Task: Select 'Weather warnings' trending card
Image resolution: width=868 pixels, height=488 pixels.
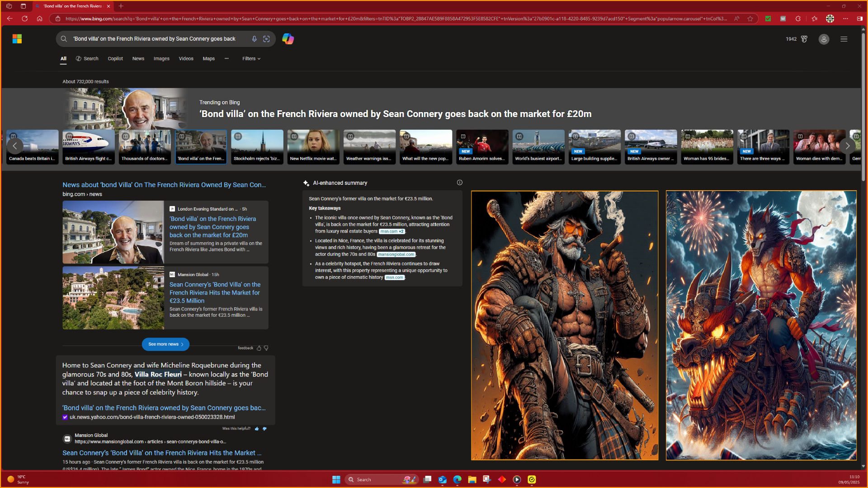Action: 369,147
